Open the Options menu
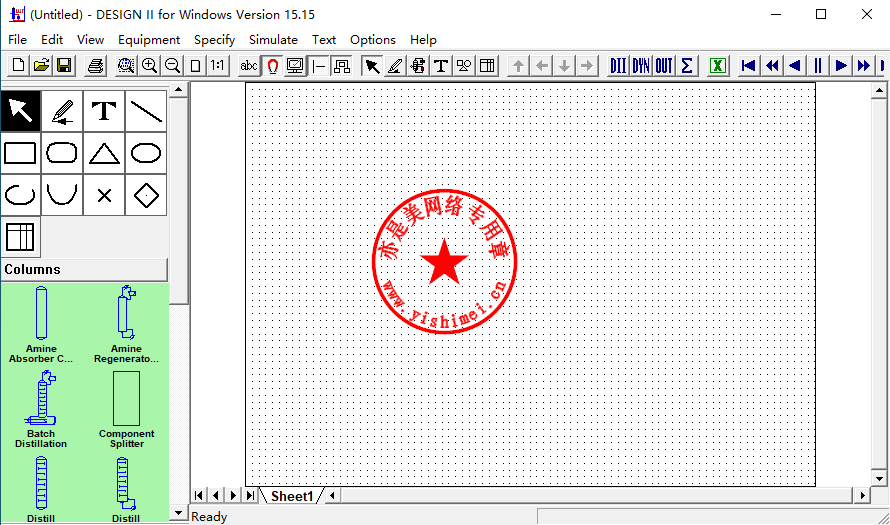The height and width of the screenshot is (525, 890). tap(372, 40)
